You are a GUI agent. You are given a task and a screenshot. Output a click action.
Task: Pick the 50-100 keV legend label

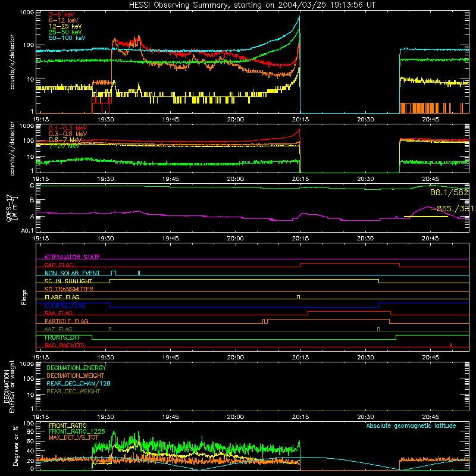pos(67,38)
